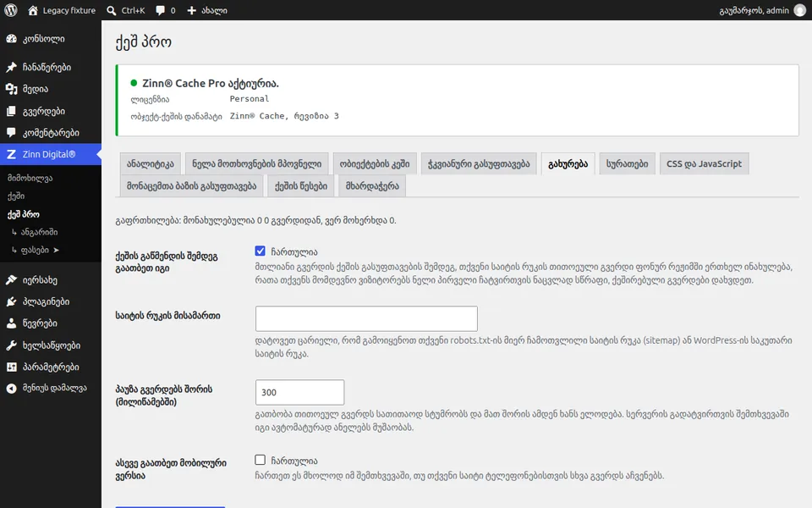
Task: Select the ობიექტების ქეში tab
Action: 375,163
